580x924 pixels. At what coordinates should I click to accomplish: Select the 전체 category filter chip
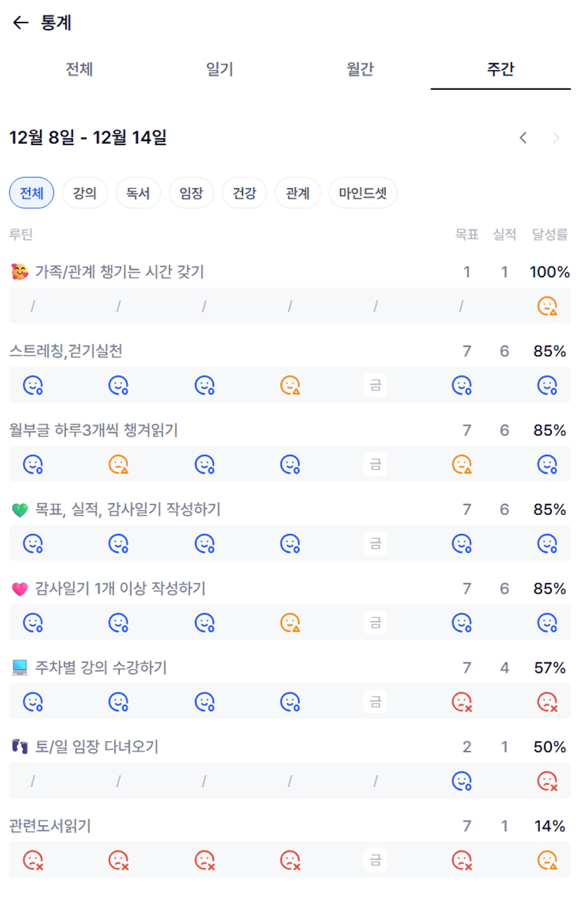tap(32, 193)
